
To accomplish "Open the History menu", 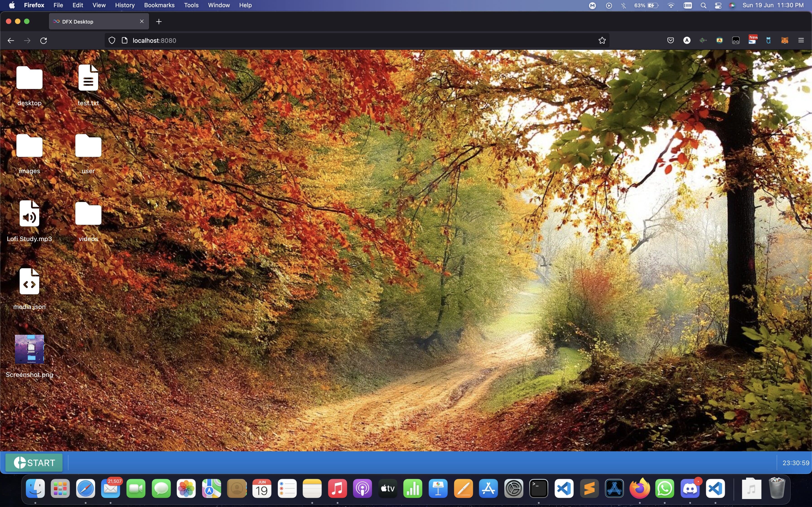I will 124,5.
